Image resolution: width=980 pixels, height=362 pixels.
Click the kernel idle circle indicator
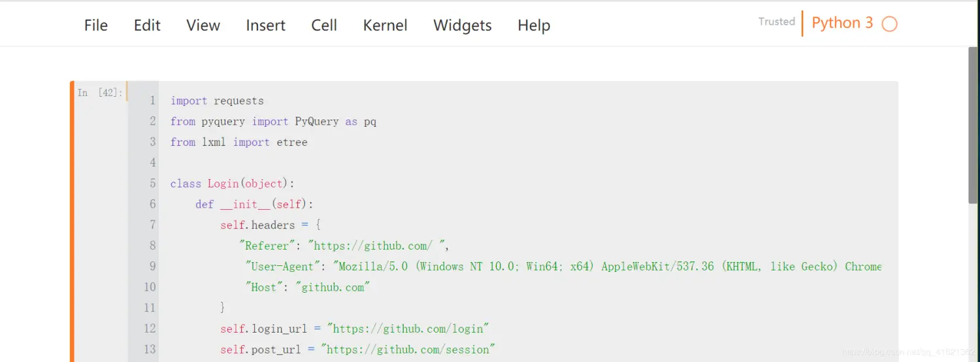[x=889, y=24]
